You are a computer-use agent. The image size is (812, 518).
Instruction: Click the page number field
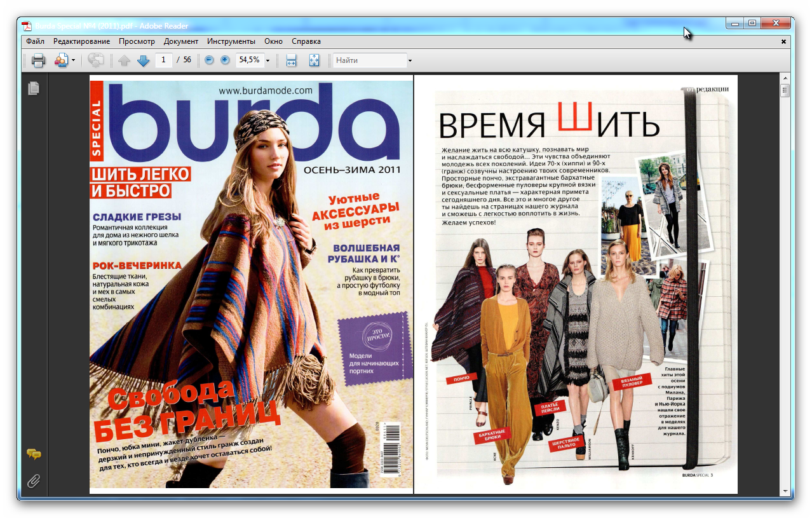(x=164, y=60)
